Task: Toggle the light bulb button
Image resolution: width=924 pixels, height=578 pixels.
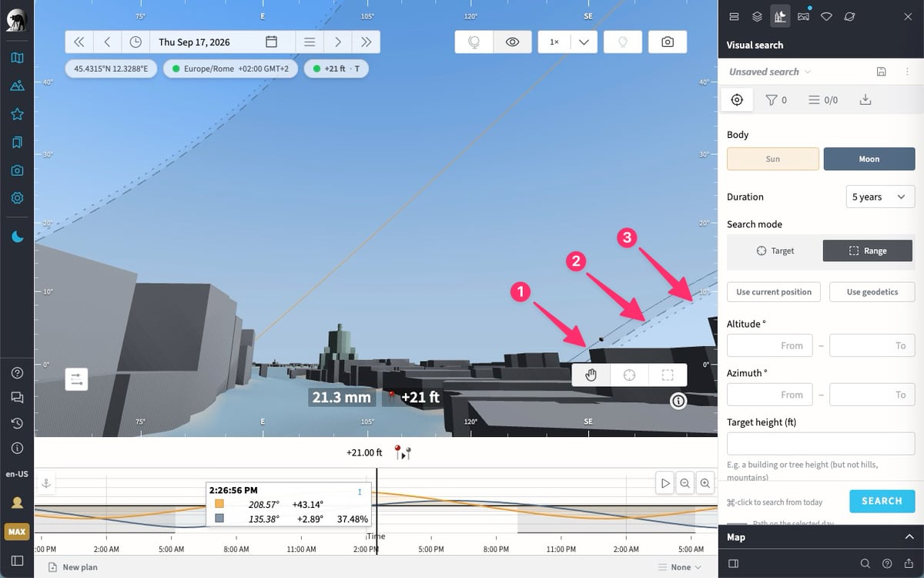Action: [x=623, y=42]
